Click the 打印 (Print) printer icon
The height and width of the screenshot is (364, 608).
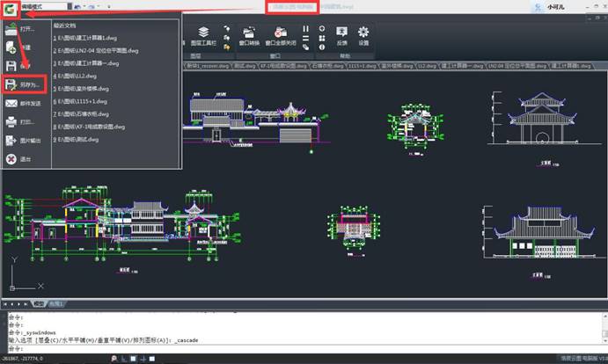pyautogui.click(x=11, y=122)
